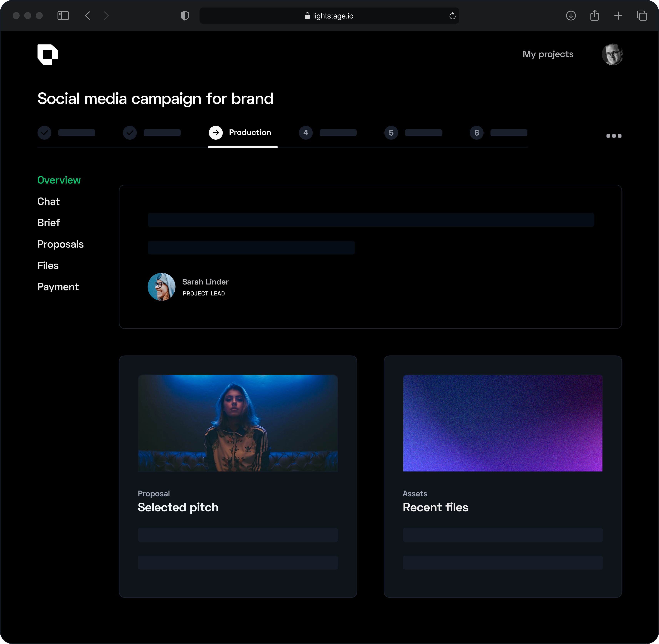Reload the page with the refresh icon

452,16
